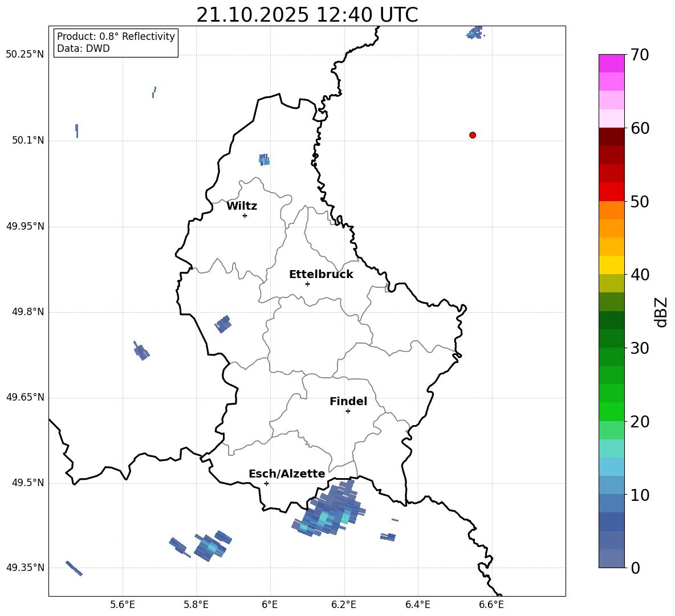
Task: Click the orange colorbar segment below 50
Action: [x=611, y=210]
